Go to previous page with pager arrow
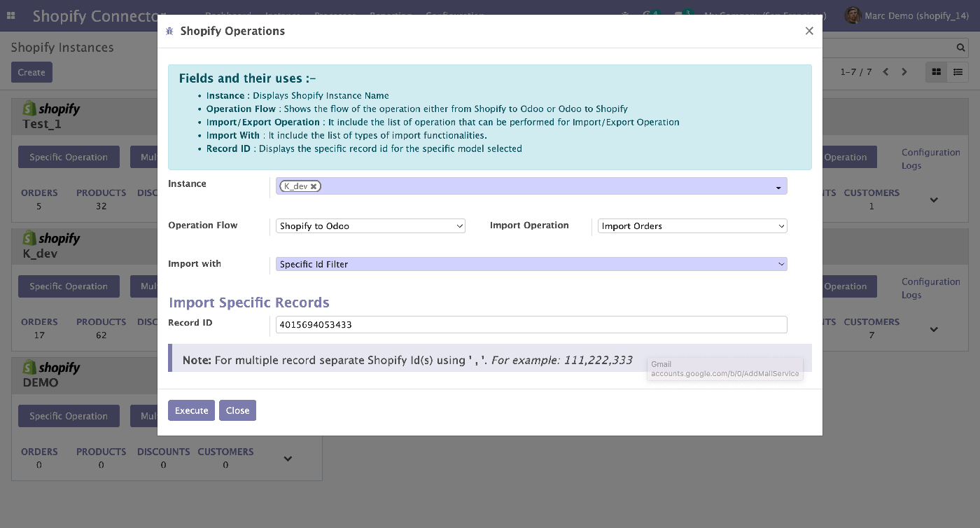 885,72
